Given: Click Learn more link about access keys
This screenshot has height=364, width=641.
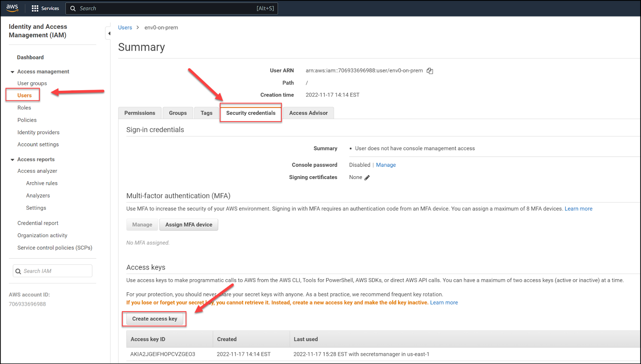Looking at the screenshot, I should [x=444, y=303].
